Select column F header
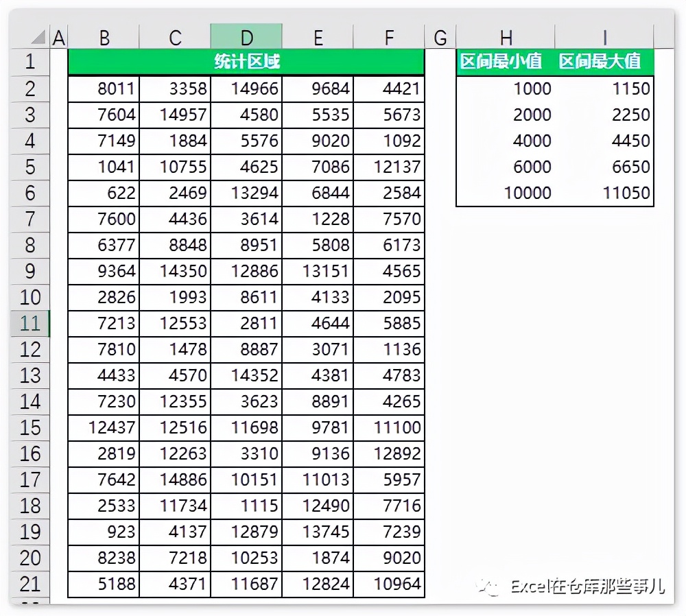 (x=389, y=38)
